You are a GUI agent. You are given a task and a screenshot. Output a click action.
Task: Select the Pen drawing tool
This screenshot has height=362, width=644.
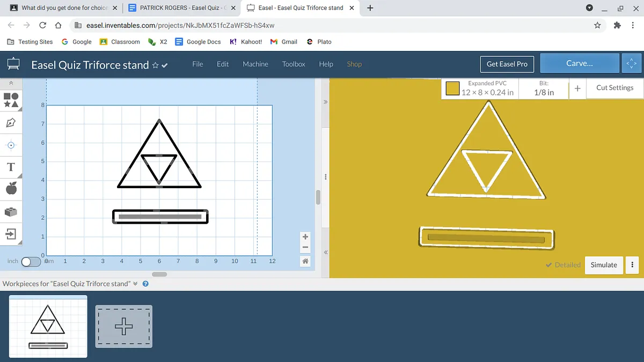coord(11,123)
